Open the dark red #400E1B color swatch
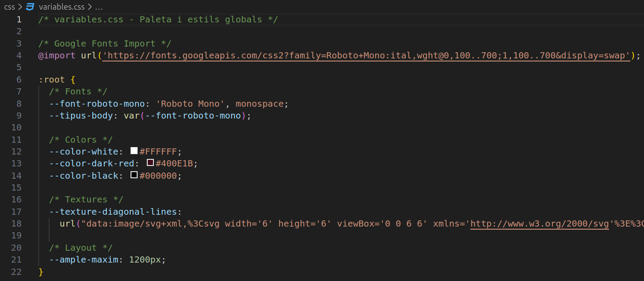 coord(150,163)
